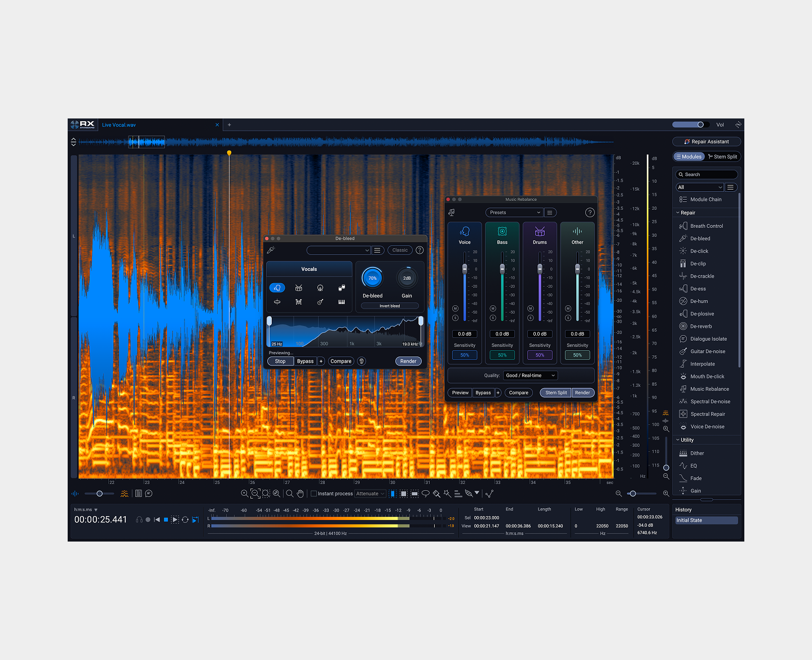Open the comment bubble icon in the bottom toolbar
Image resolution: width=812 pixels, height=660 pixels.
tap(149, 494)
